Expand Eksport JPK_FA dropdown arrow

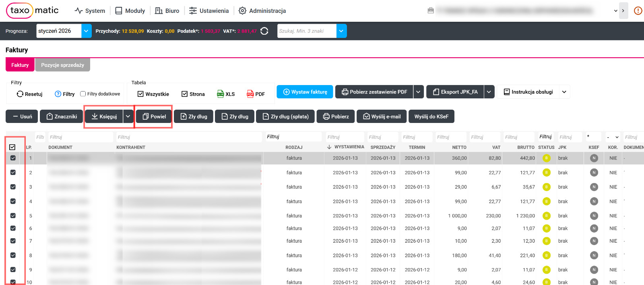click(489, 92)
